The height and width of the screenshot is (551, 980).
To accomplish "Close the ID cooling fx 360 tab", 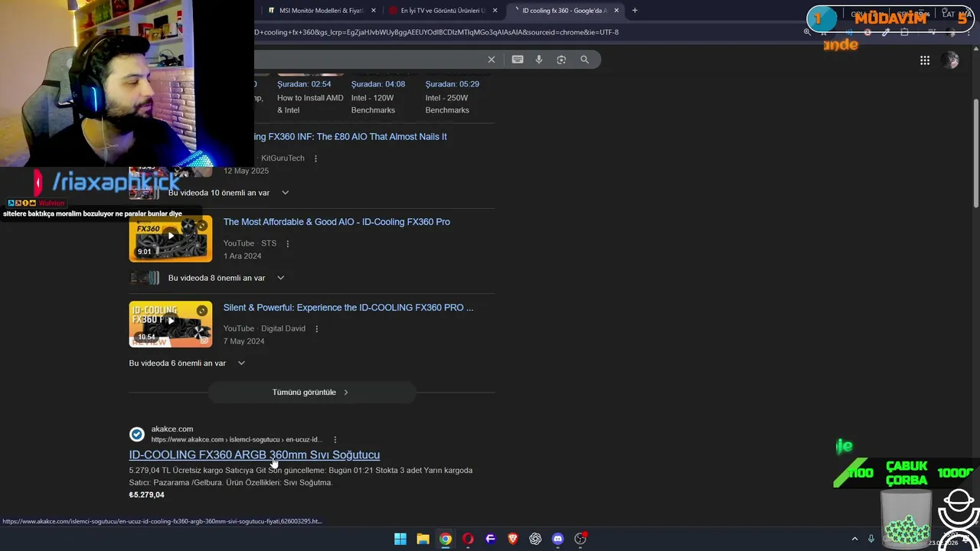I will [x=616, y=11].
